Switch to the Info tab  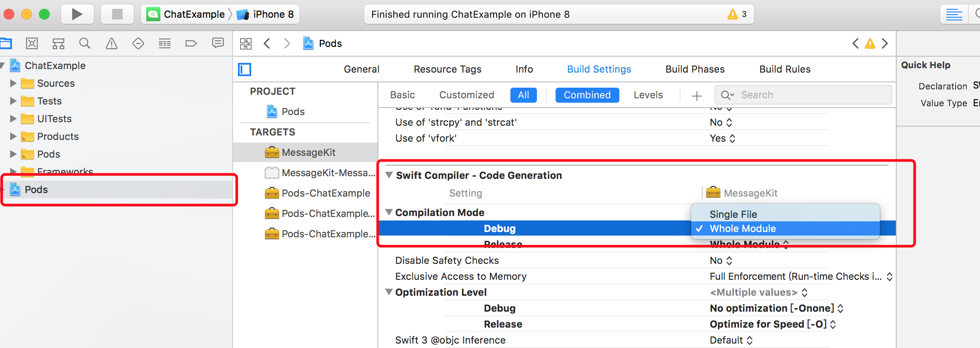tap(524, 69)
